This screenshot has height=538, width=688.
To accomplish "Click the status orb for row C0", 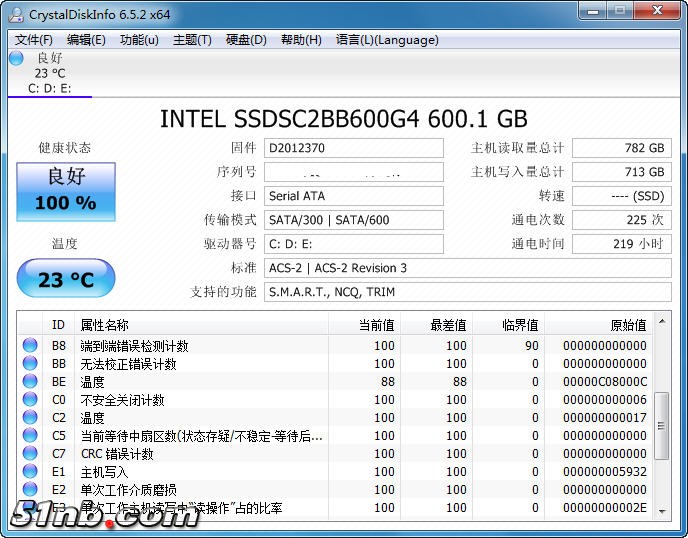I will [30, 400].
